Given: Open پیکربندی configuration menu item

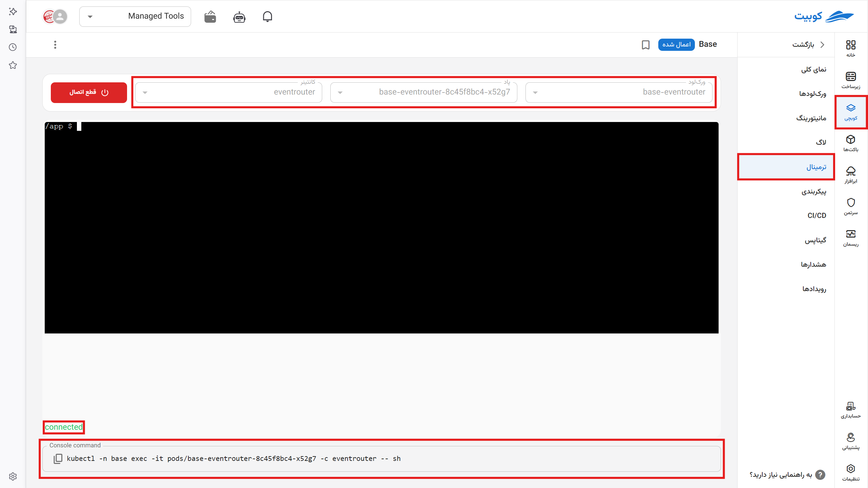Looking at the screenshot, I should coord(786,191).
